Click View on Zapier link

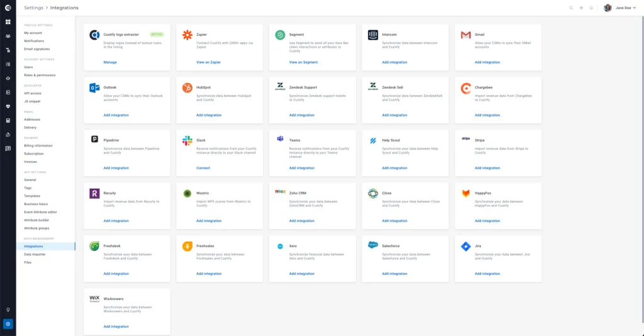(x=209, y=62)
